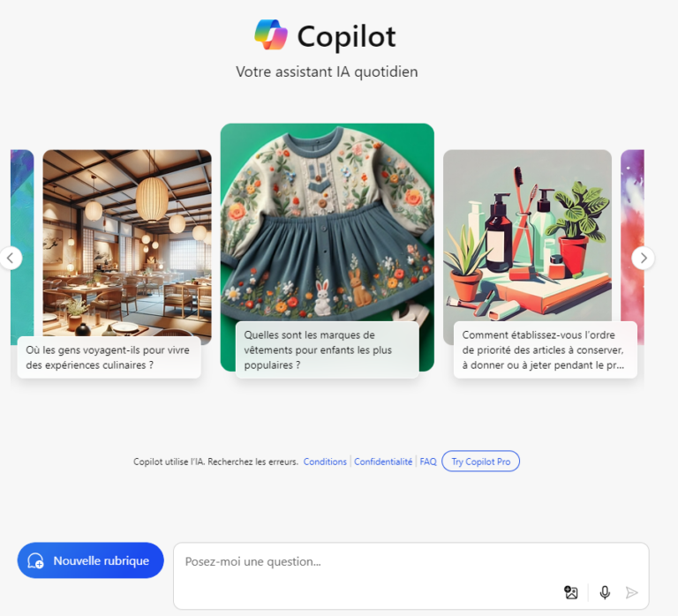Choose the prompt about articles à conserver
The image size is (678, 616).
(x=546, y=349)
